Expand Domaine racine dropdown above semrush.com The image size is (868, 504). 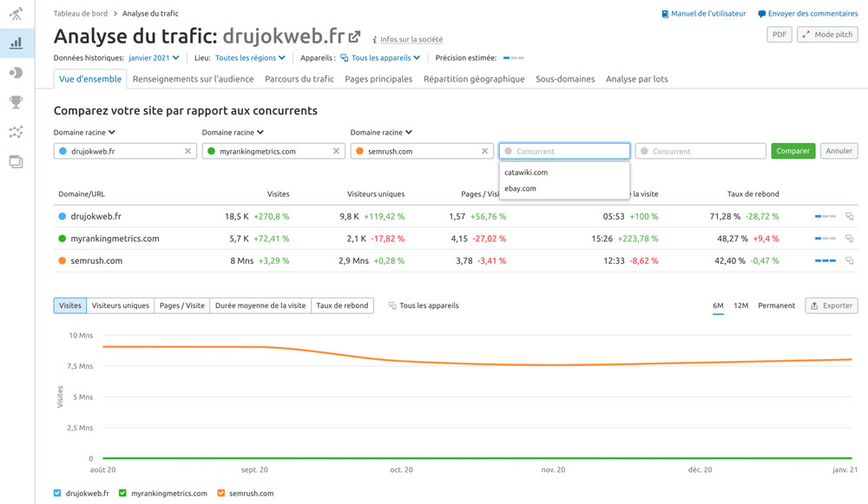(381, 132)
